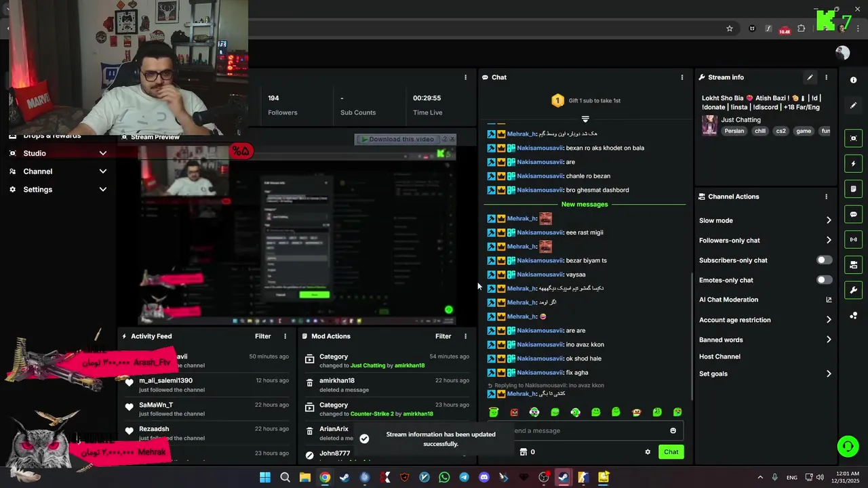Click the document note quick action icon
The image size is (868, 488).
point(853,188)
